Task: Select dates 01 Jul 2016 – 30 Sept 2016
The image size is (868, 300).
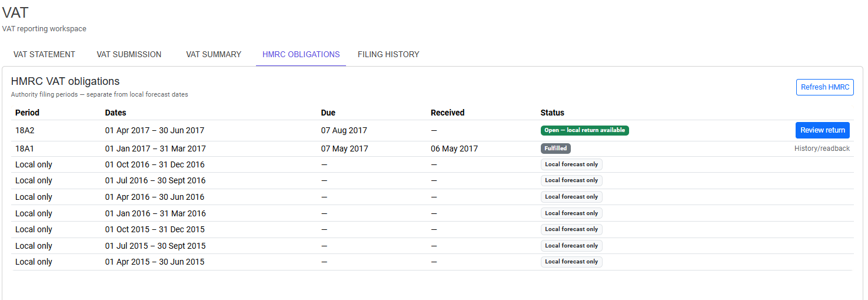Action: (155, 180)
